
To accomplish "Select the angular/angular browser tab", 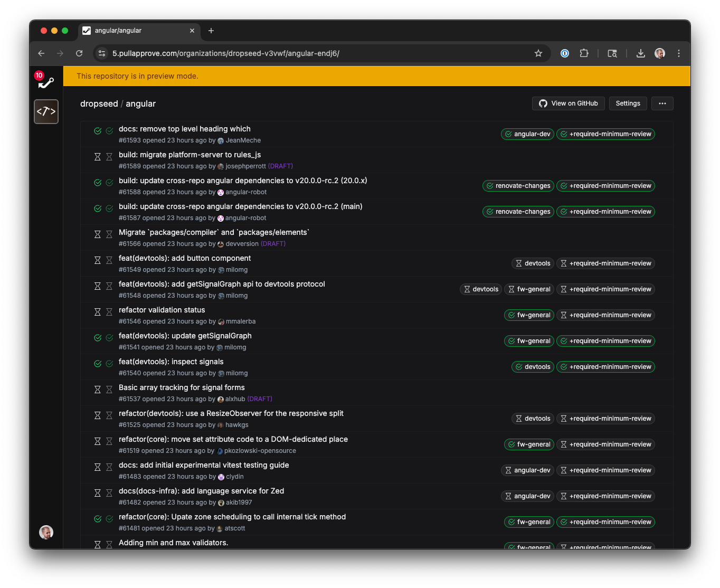I will pyautogui.click(x=139, y=31).
